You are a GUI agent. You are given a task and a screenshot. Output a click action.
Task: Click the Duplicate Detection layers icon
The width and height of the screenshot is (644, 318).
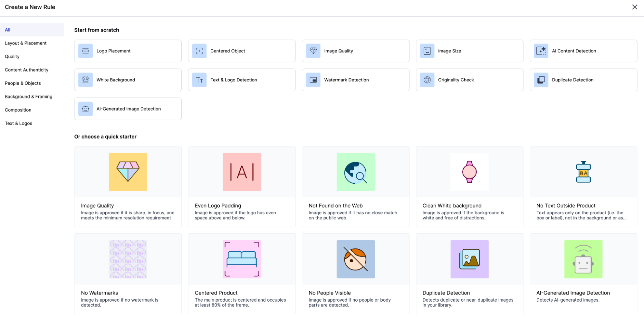tap(541, 79)
